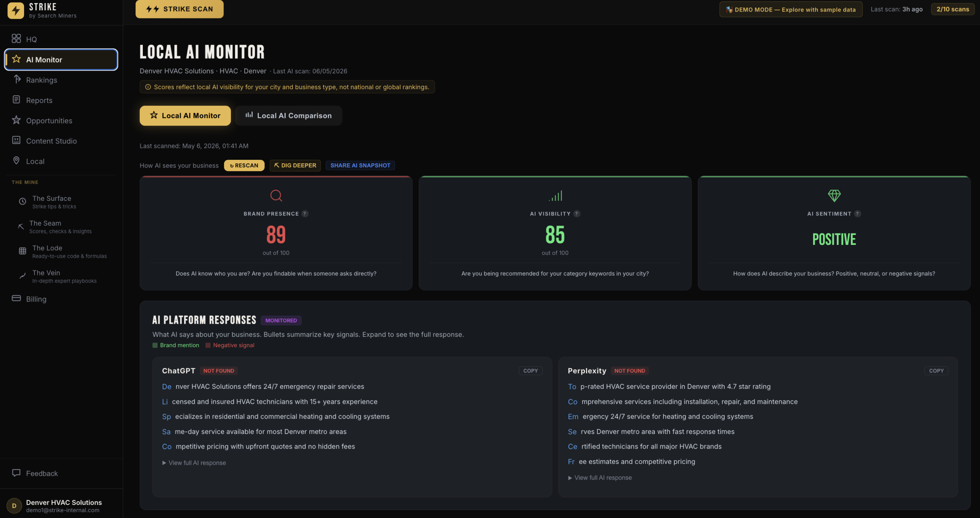Click 'Serves Denver metro area' bullet
Screen dimensions: 980x518
tap(651, 432)
